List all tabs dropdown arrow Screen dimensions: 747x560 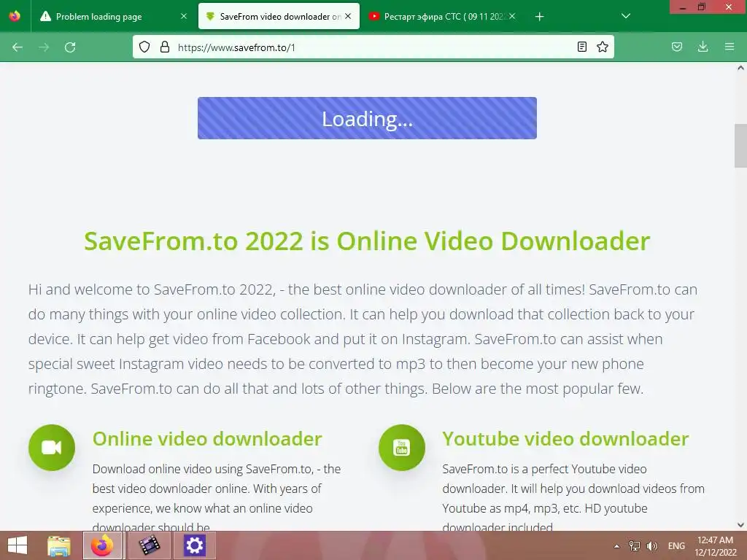[x=626, y=16]
